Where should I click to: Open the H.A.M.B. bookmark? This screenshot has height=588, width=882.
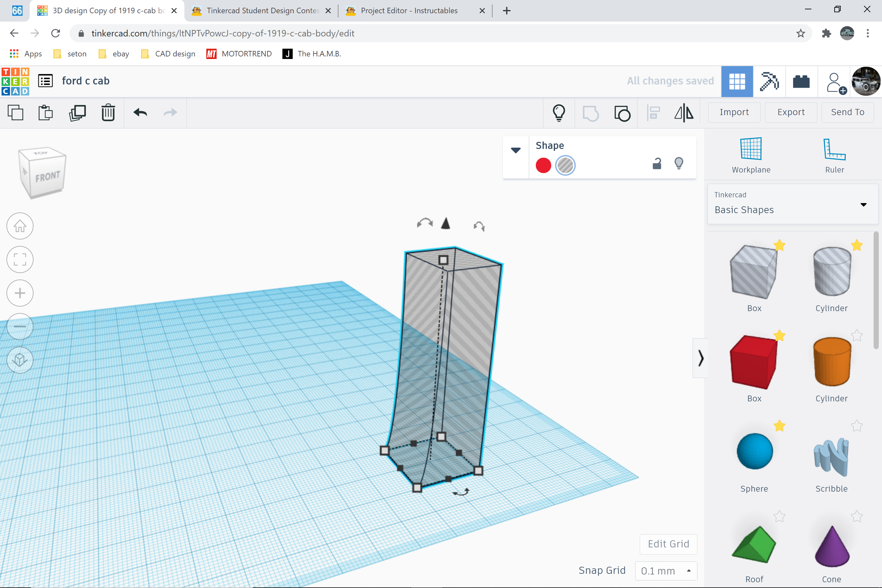coord(312,54)
